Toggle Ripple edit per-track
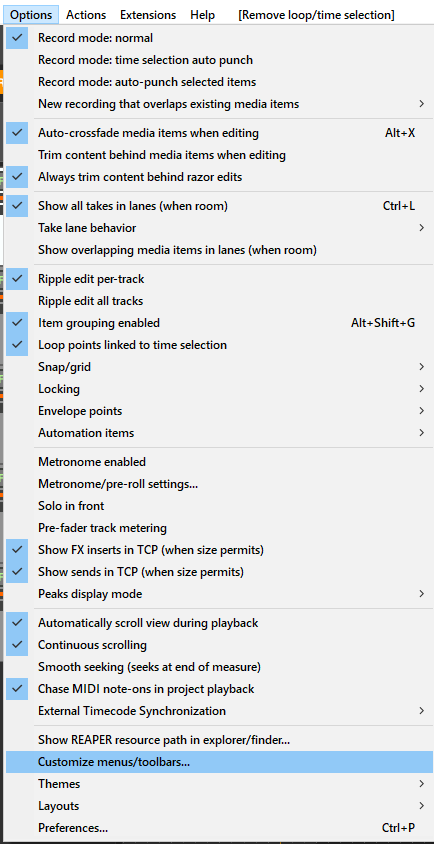Screen dimensions: 434x844 [219, 279]
